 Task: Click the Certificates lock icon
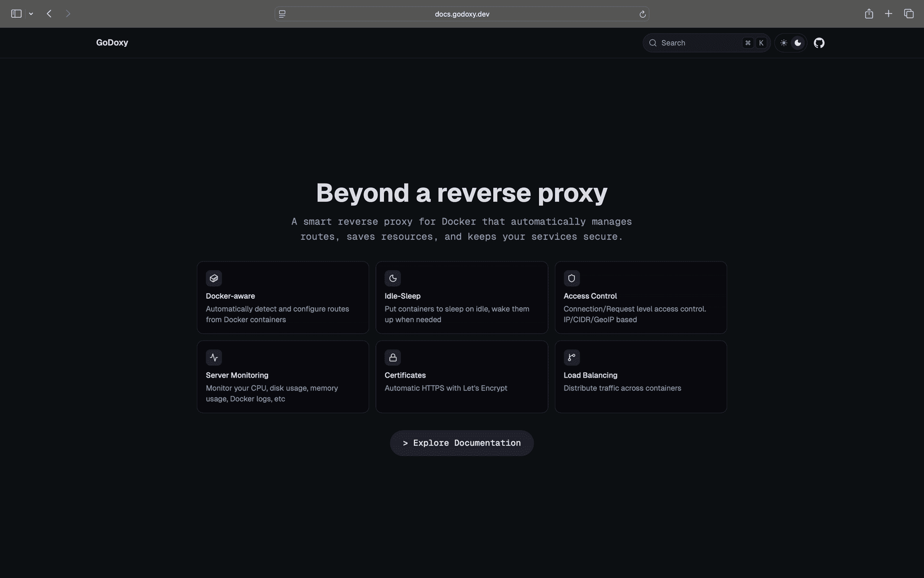(393, 357)
